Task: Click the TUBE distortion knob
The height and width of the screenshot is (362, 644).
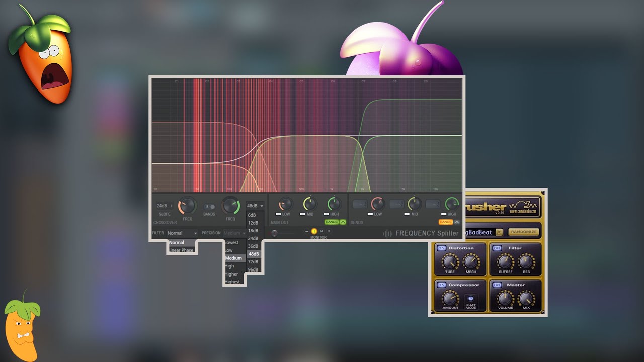Action: click(x=450, y=261)
